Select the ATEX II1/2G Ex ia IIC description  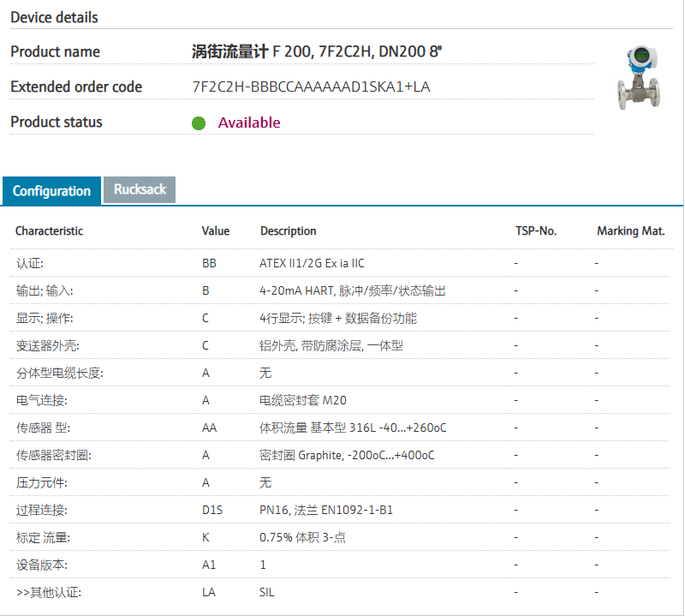coord(312,263)
